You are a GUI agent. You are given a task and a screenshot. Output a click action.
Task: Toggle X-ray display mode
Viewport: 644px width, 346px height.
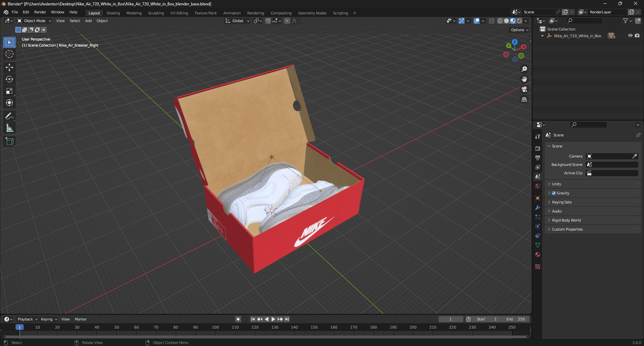491,21
